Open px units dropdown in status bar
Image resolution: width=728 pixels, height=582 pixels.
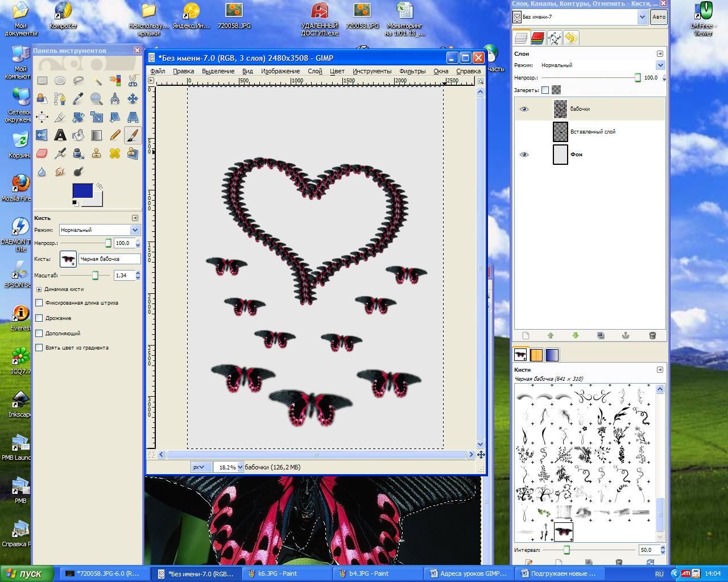pyautogui.click(x=201, y=467)
